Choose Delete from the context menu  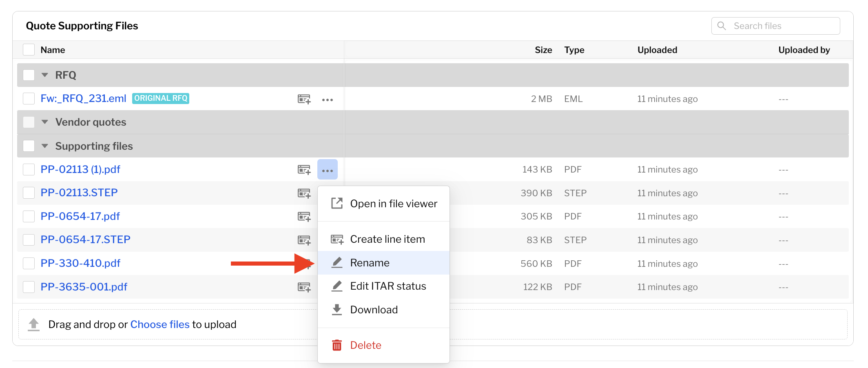[365, 345]
